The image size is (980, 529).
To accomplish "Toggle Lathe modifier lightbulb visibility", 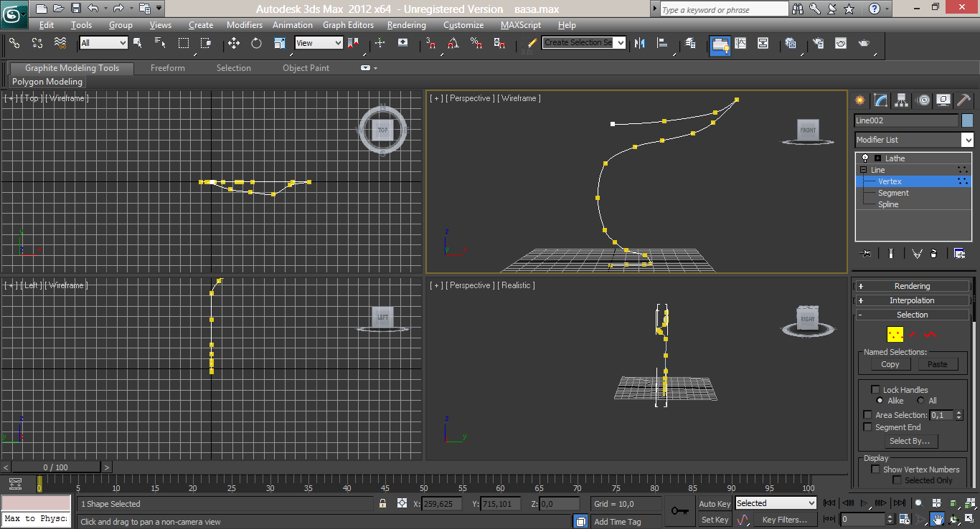I will 865,158.
